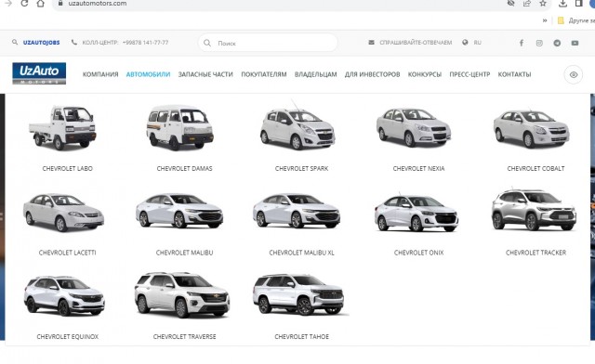The image size is (595, 364).
Task: Open the Спрашивайте-отвечаем link
Action: [416, 43]
